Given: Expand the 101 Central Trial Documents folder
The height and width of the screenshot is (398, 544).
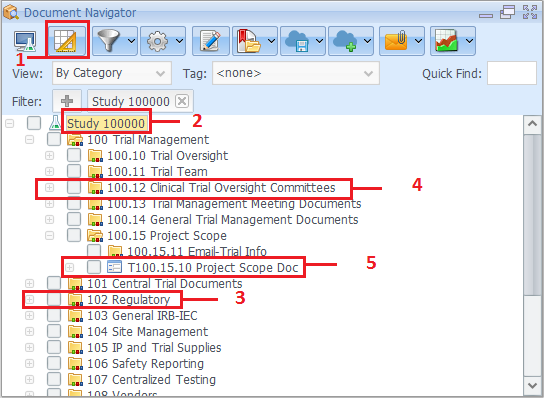Looking at the screenshot, I should click(x=29, y=283).
